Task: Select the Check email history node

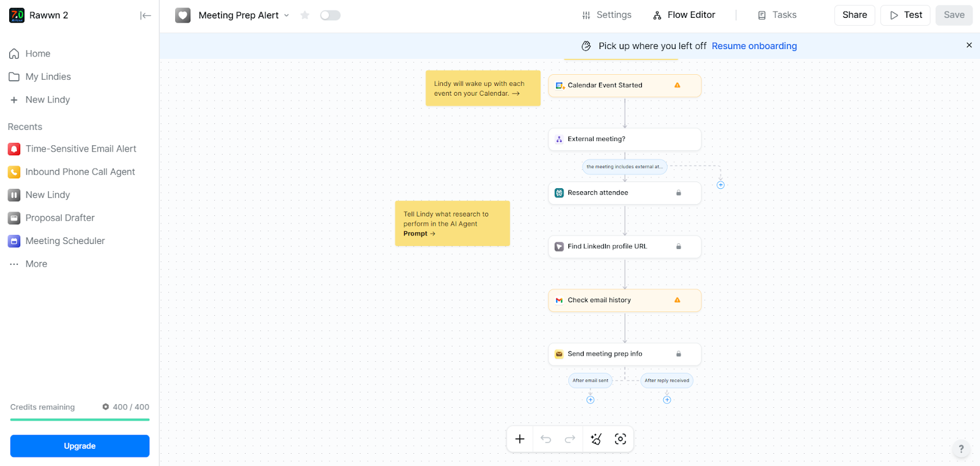Action: (x=625, y=300)
